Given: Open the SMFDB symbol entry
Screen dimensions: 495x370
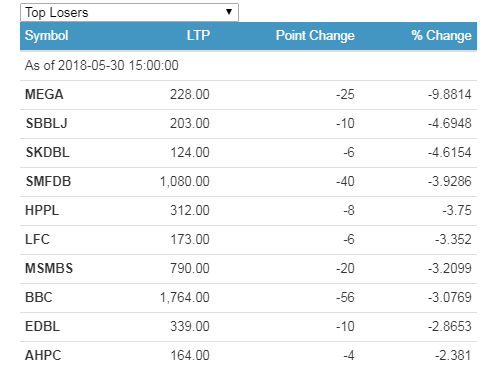Looking at the screenshot, I should 48,181.
